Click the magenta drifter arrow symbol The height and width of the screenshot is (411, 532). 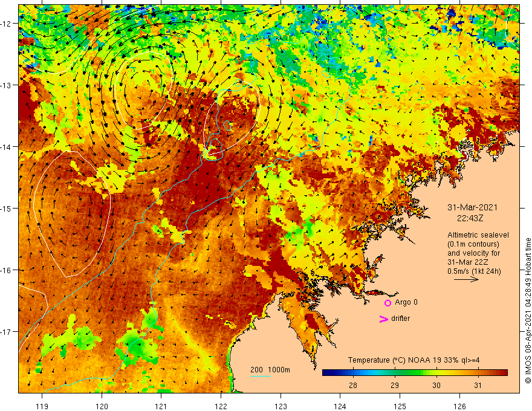383,319
